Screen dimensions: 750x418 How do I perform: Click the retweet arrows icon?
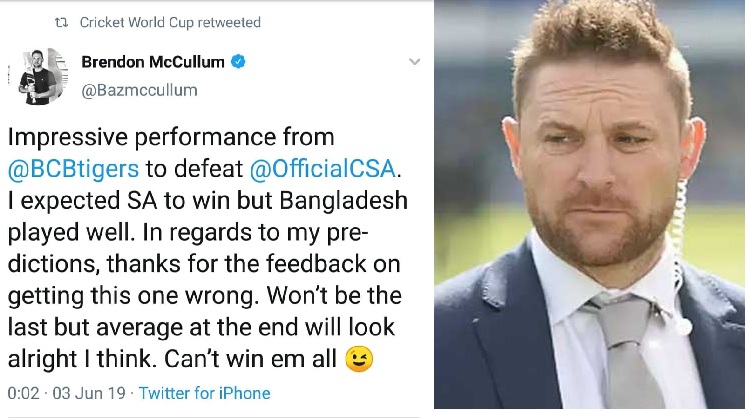click(61, 22)
